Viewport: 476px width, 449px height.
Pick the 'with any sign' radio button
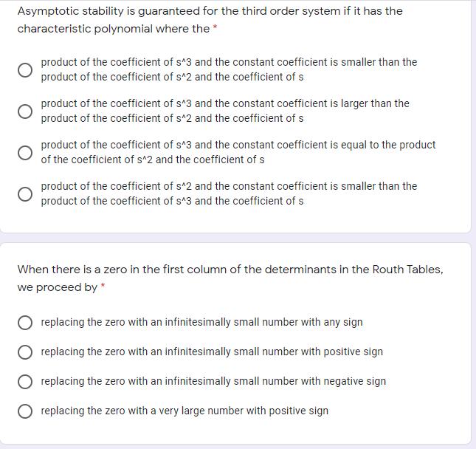tap(25, 323)
